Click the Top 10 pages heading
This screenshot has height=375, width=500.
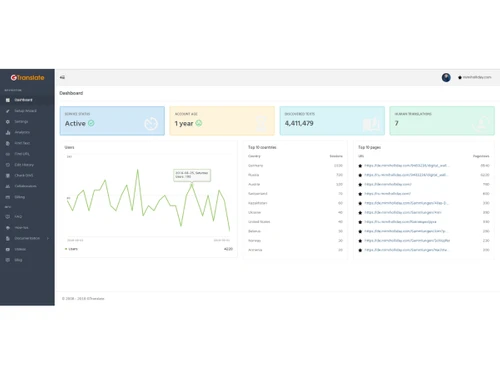[x=369, y=147]
